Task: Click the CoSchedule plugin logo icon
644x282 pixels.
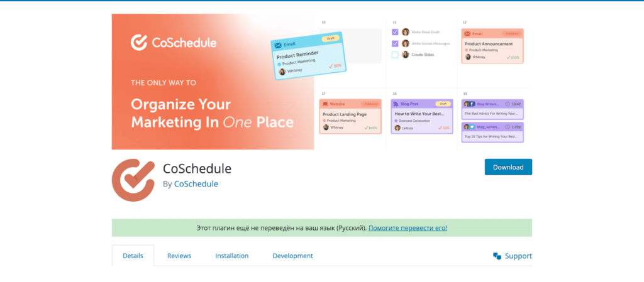Action: click(x=133, y=180)
